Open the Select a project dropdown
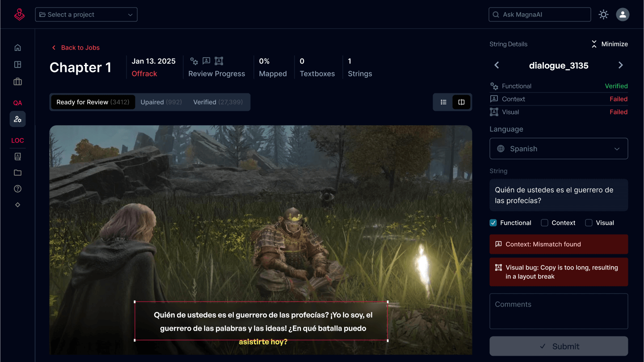Viewport: 644px width, 362px height. click(86, 14)
